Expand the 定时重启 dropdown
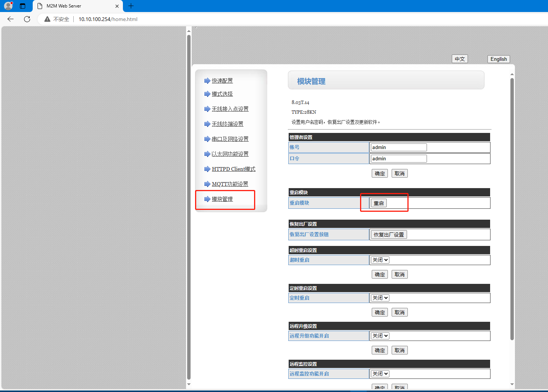The width and height of the screenshot is (548, 392). click(x=380, y=298)
